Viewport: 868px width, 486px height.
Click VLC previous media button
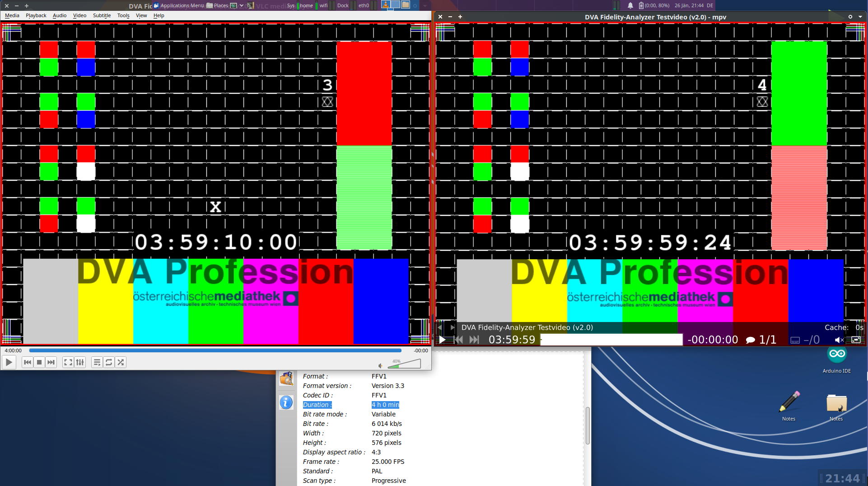click(28, 362)
